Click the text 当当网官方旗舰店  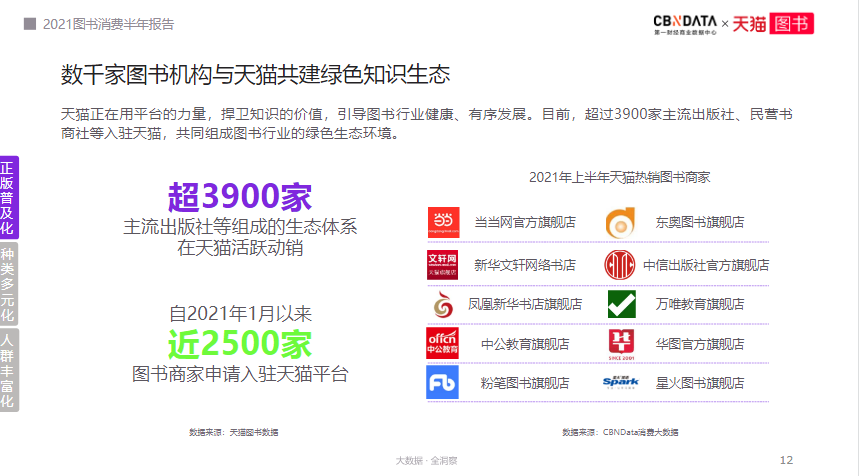(x=525, y=222)
